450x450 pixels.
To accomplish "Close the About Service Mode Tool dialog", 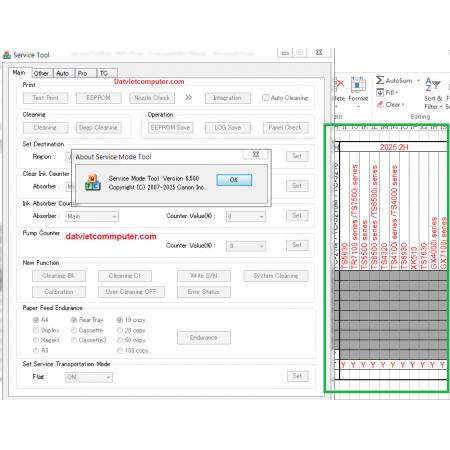I will 256,154.
